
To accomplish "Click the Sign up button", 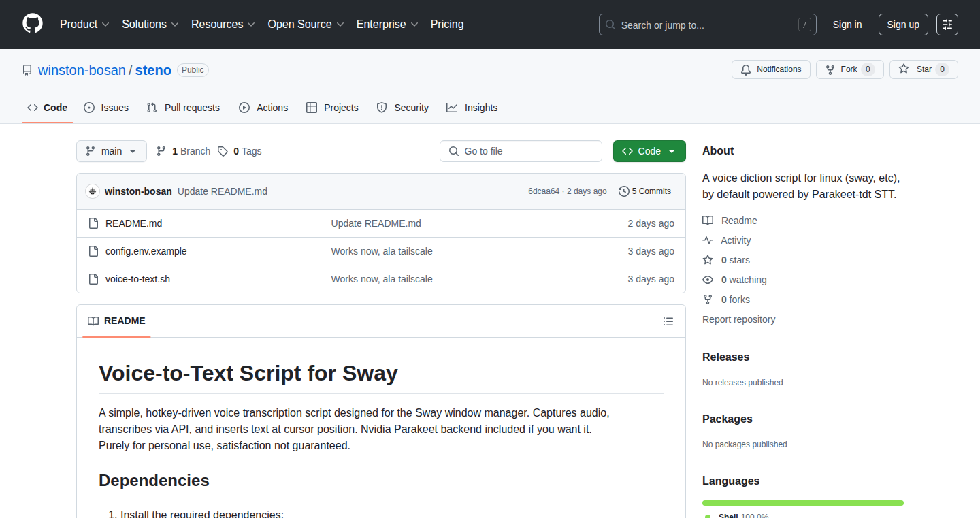I will coord(903,25).
